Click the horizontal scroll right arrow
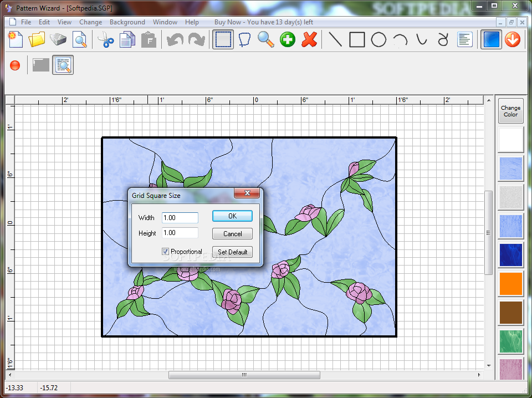The width and height of the screenshot is (532, 398). pos(479,375)
